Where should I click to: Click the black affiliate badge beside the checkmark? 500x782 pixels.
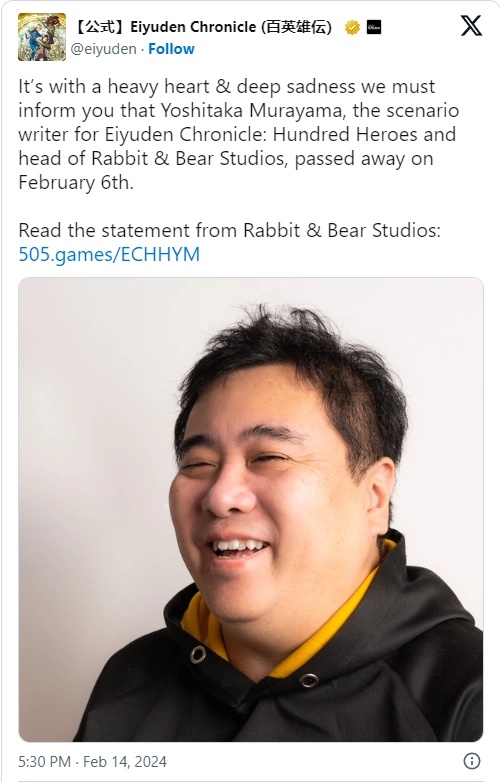point(374,27)
